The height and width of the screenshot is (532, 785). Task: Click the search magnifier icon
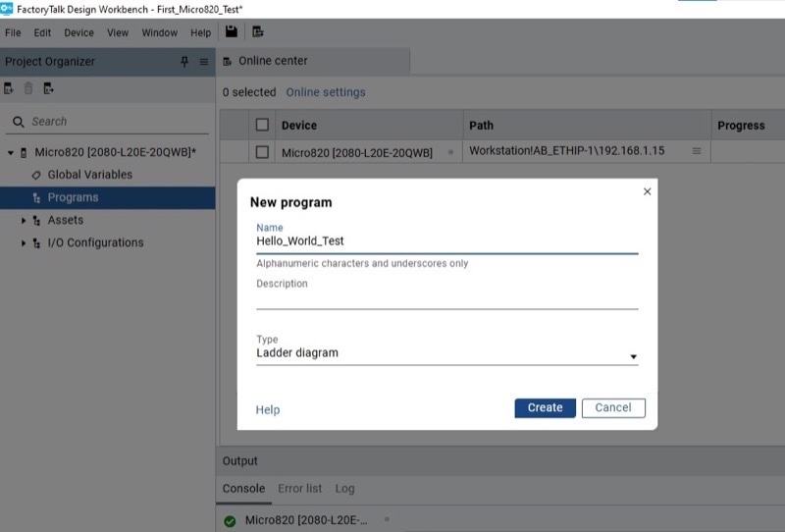tap(19, 122)
